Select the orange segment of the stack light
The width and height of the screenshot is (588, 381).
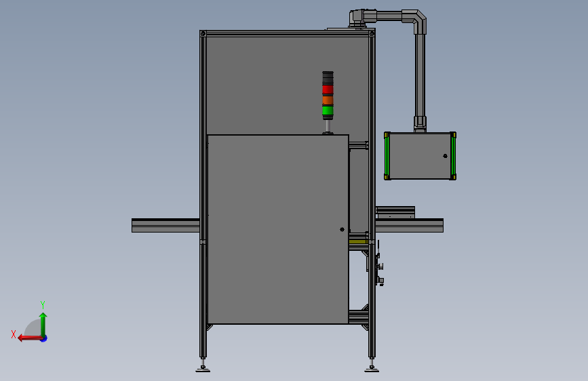pyautogui.click(x=328, y=100)
